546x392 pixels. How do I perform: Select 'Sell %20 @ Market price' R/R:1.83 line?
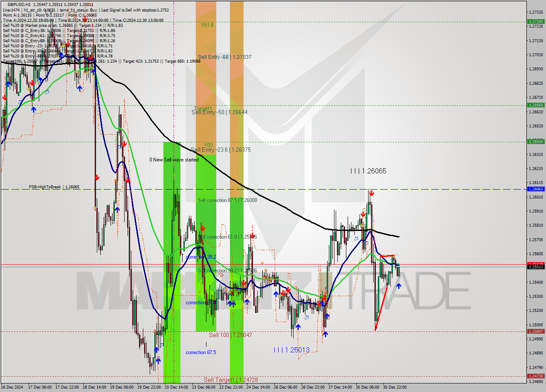pyautogui.click(x=63, y=25)
